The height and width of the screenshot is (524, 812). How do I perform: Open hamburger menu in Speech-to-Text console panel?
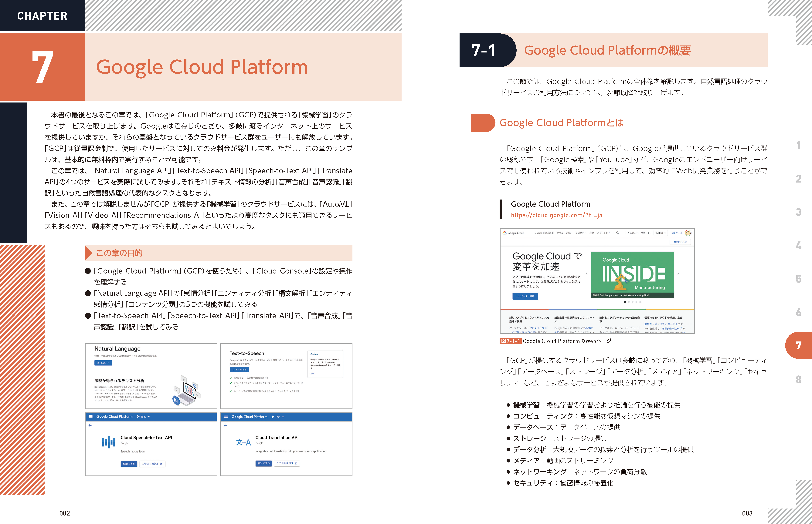(90, 416)
